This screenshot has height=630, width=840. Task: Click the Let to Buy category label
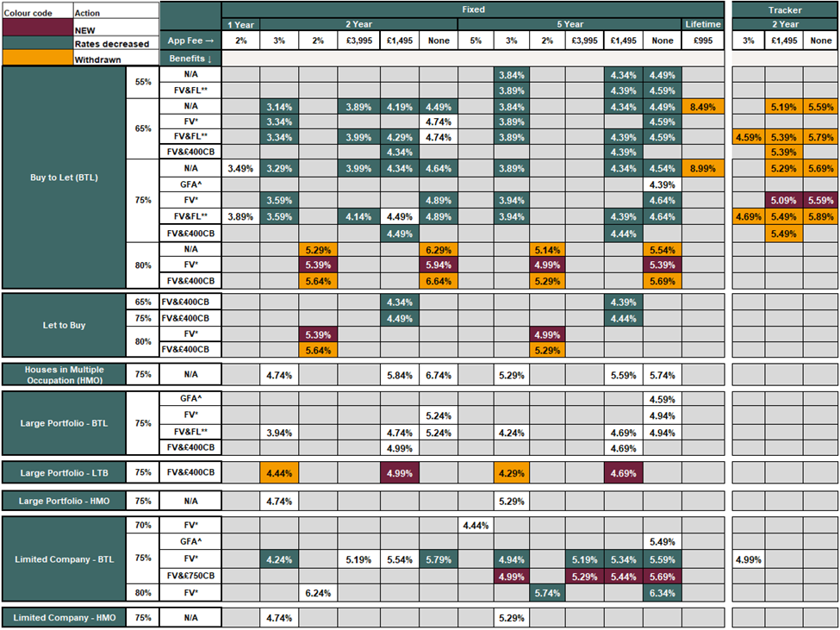coord(63,326)
